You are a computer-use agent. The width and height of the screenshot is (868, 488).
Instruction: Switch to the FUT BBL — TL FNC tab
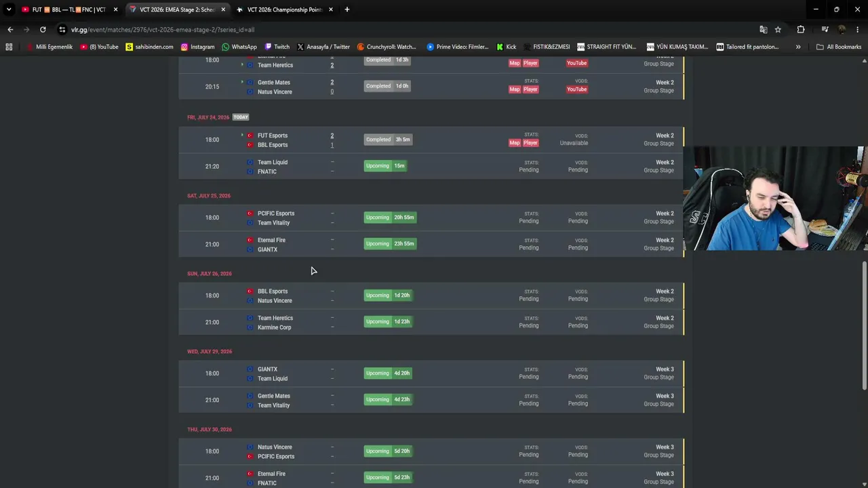click(70, 9)
